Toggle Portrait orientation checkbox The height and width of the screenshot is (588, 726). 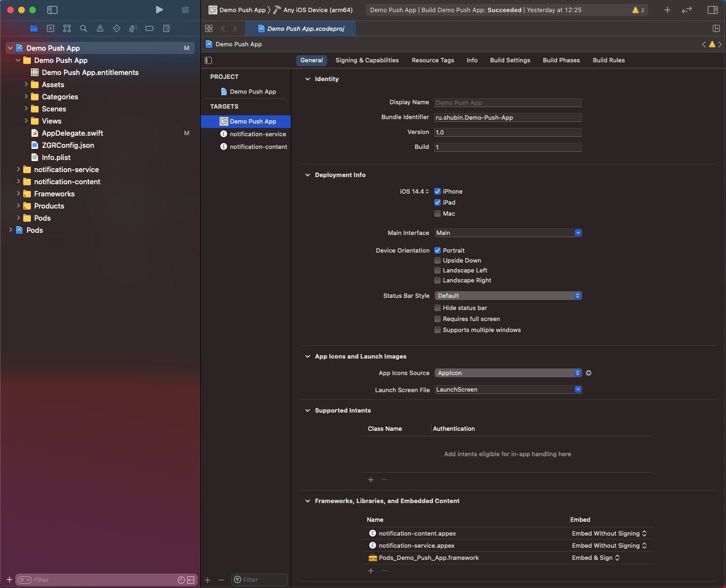(x=437, y=250)
